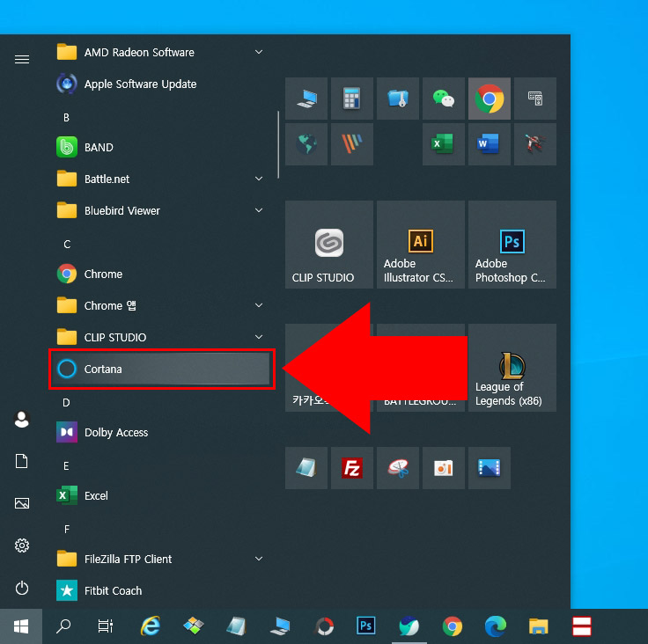This screenshot has width=648, height=644.
Task: Open Pictures from Start rail
Action: [x=22, y=503]
